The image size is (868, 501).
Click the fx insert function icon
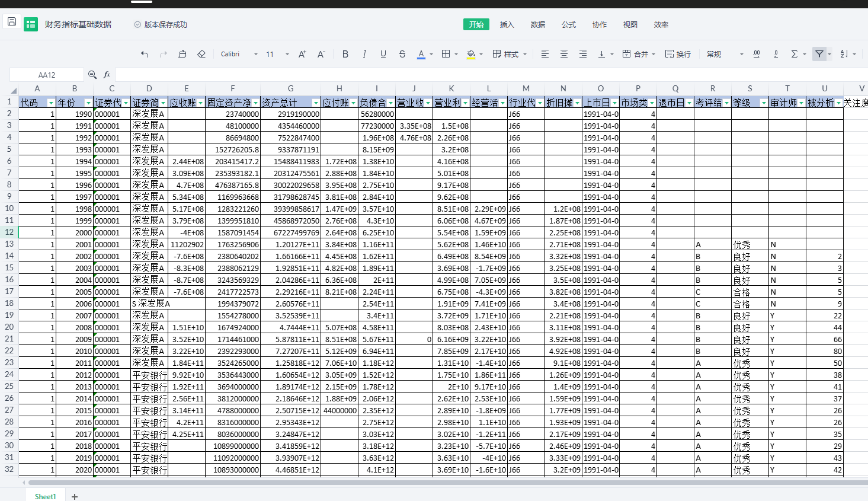(107, 75)
